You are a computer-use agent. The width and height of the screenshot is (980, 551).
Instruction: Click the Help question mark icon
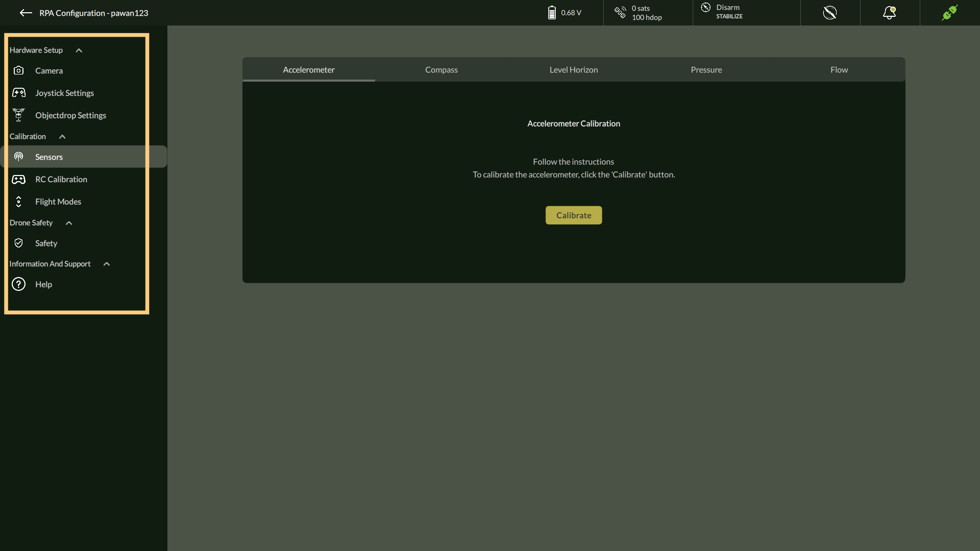[19, 284]
